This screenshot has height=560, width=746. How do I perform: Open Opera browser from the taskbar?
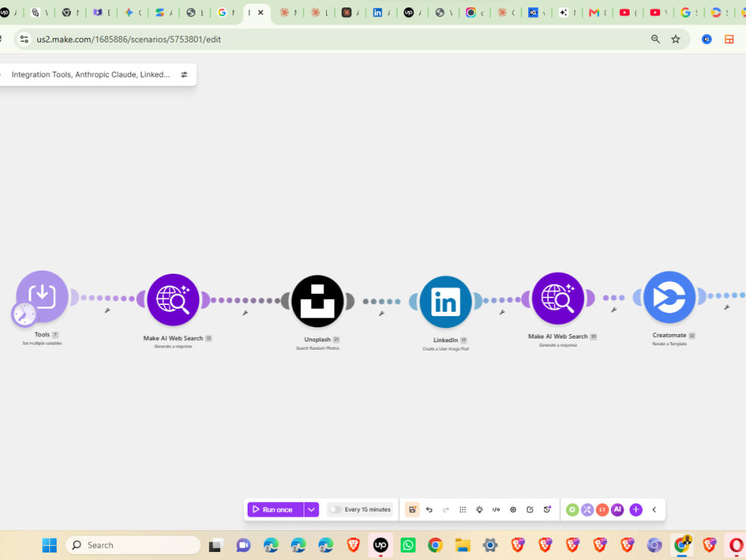coord(736,545)
